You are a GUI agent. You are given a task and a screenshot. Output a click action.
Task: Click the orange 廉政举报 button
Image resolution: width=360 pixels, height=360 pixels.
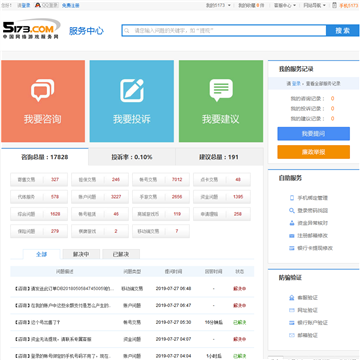(x=313, y=152)
